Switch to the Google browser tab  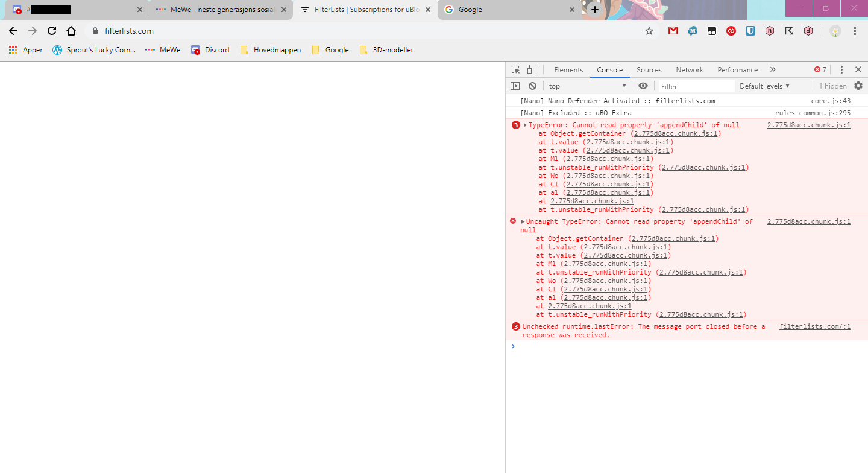pos(509,10)
